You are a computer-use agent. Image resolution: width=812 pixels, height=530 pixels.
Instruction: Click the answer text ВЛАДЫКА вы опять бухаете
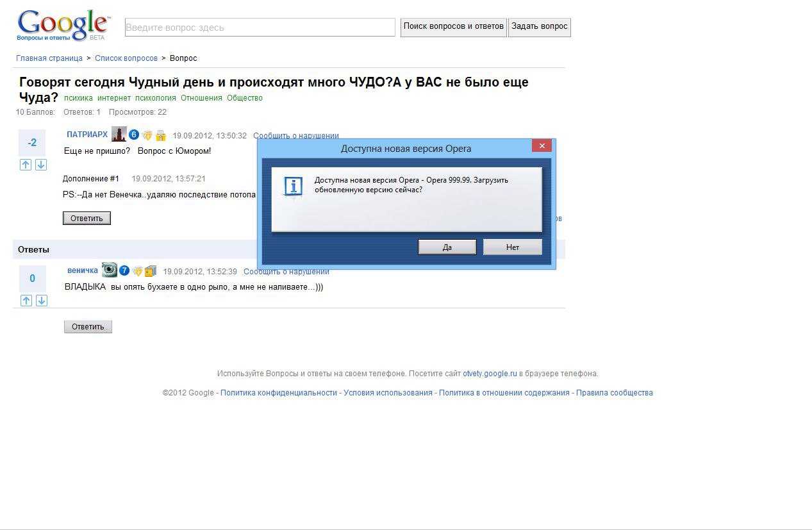point(194,286)
